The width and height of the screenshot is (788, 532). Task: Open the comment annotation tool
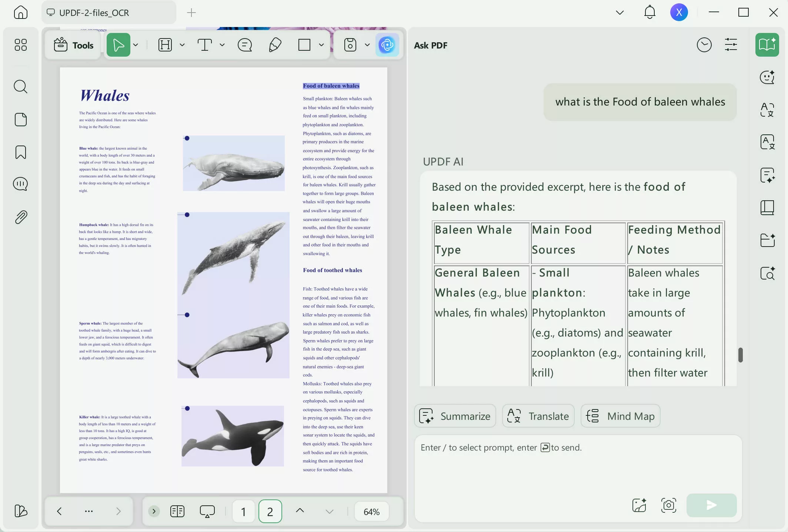point(244,45)
